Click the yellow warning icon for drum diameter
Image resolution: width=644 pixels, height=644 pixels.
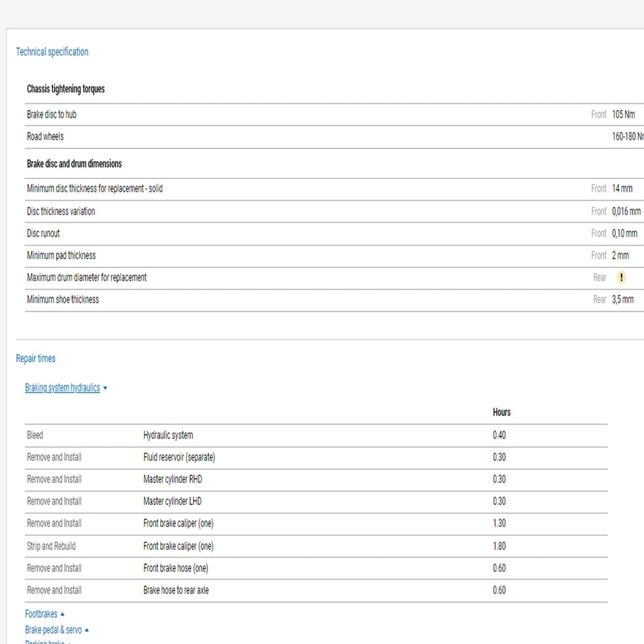click(621, 278)
